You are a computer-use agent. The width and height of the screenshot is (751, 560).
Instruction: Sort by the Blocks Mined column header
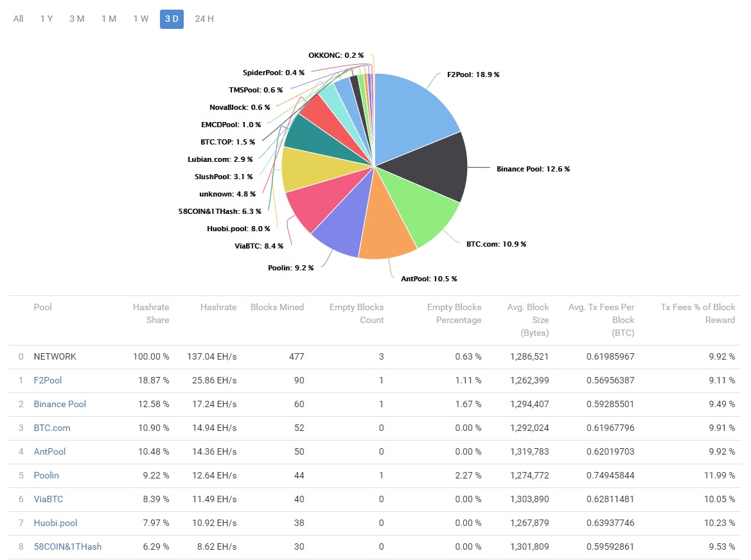tap(278, 307)
